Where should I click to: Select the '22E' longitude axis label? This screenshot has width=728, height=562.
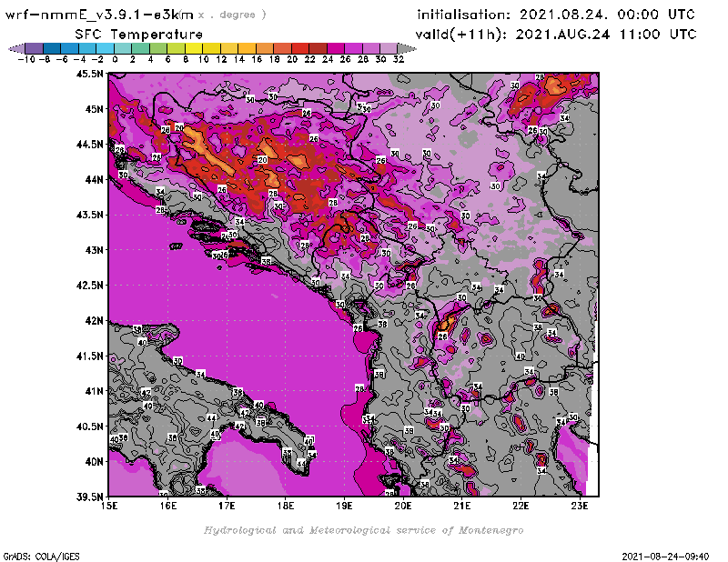click(x=521, y=506)
